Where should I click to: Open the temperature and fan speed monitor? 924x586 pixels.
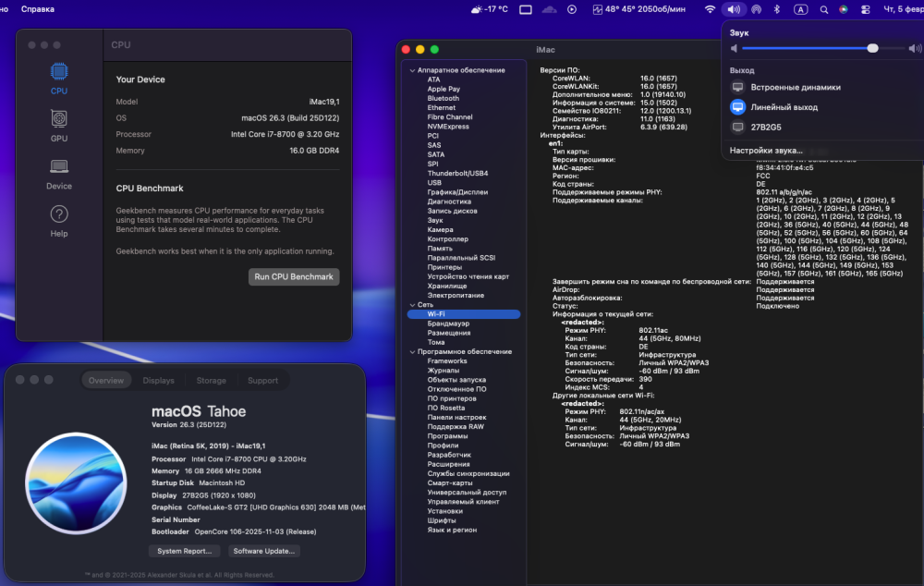[x=638, y=9]
